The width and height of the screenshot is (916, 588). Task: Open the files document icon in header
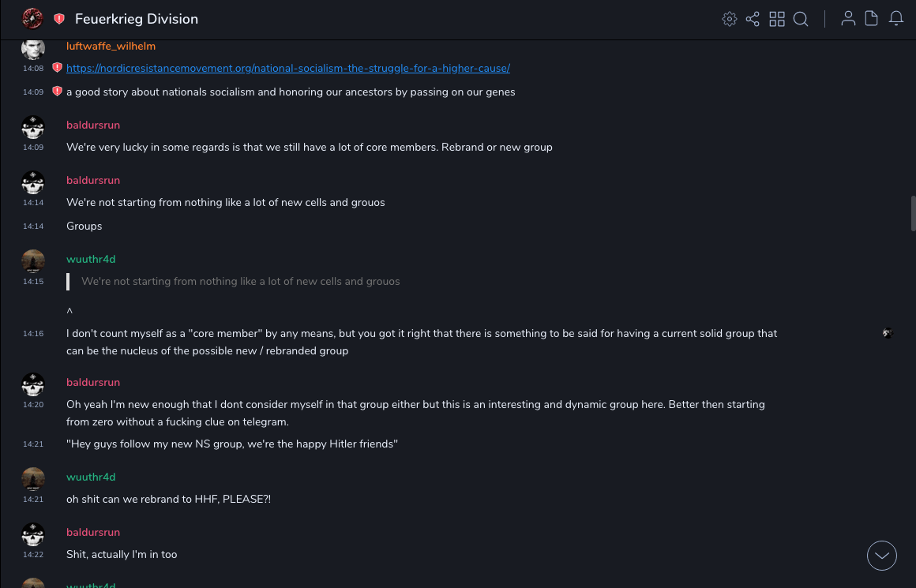pyautogui.click(x=871, y=19)
